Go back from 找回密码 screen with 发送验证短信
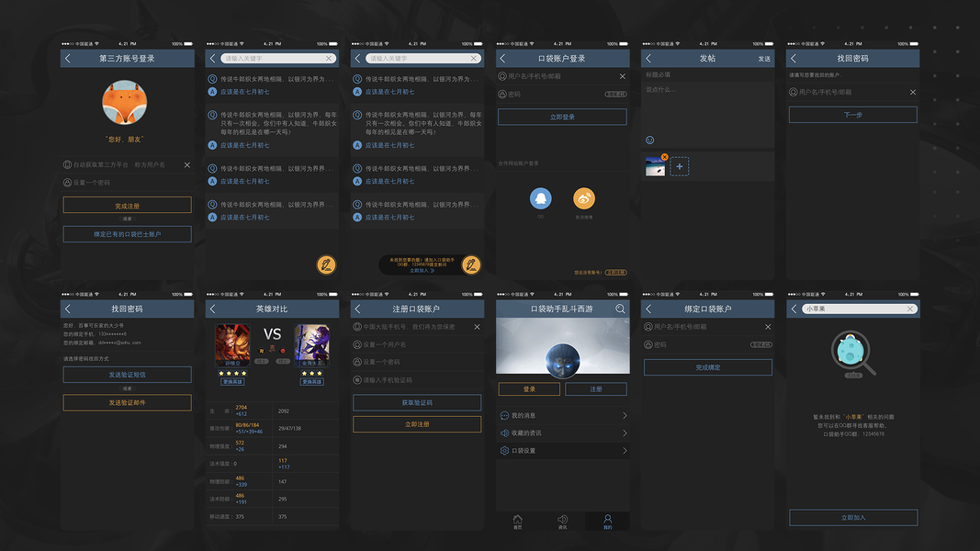The width and height of the screenshot is (980, 551). [x=68, y=309]
